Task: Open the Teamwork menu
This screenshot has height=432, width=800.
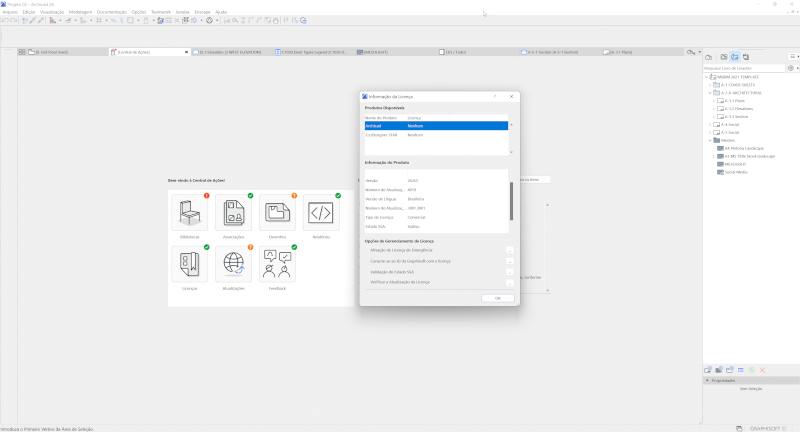Action: (x=161, y=12)
